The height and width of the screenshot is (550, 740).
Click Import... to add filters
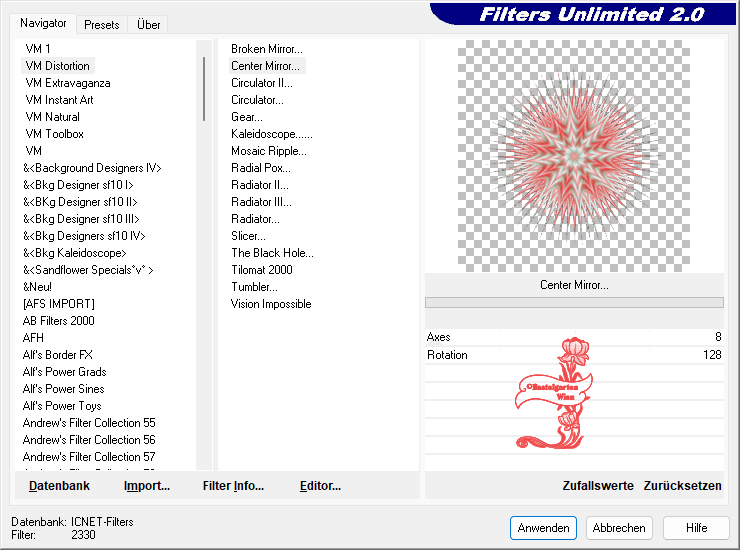click(147, 486)
